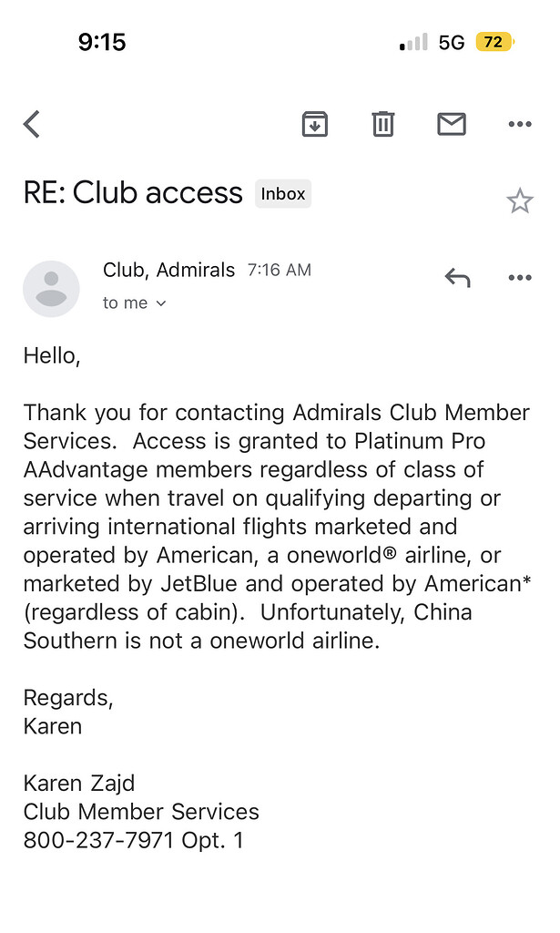Tap the Inbox label tag
The width and height of the screenshot is (560, 933).
coord(283,194)
